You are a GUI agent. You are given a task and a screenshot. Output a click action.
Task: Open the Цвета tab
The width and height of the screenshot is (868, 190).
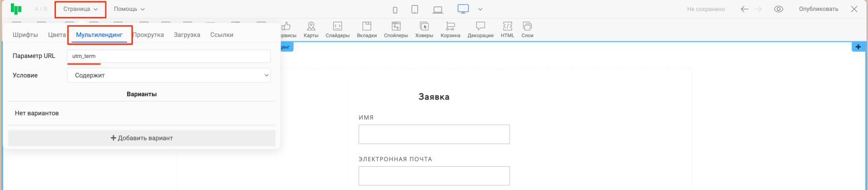click(x=57, y=35)
